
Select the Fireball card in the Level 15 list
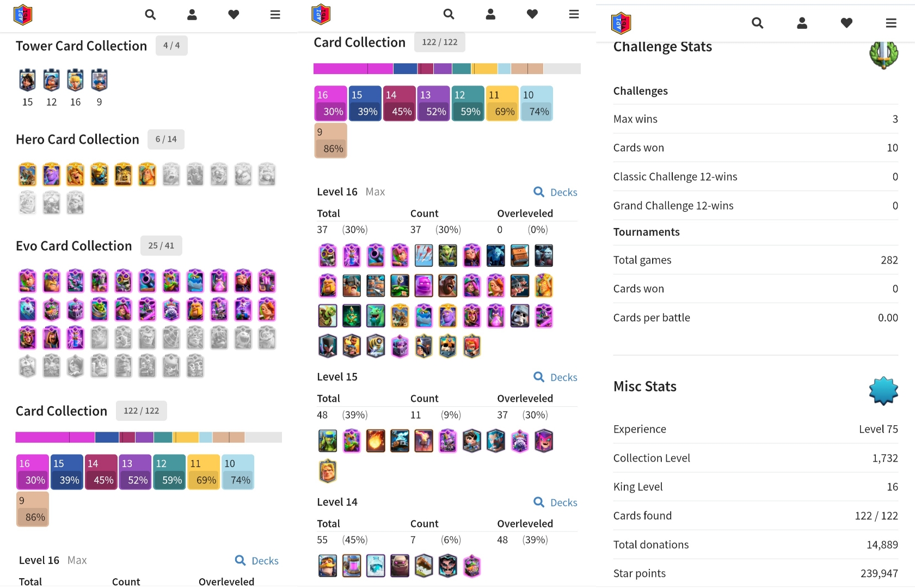click(x=376, y=441)
